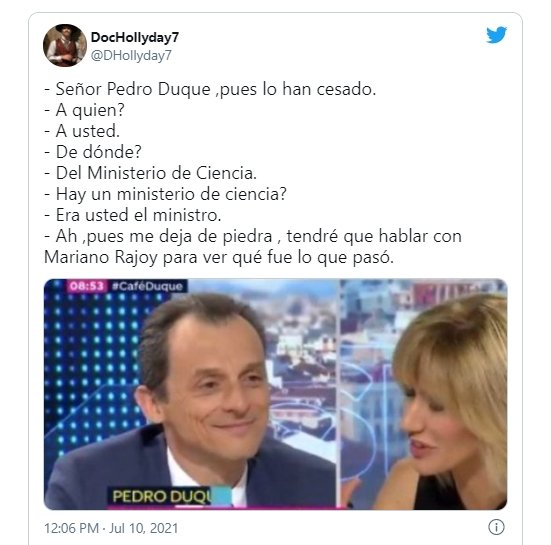The height and width of the screenshot is (545, 551).
Task: Click the Twitter bird logo
Action: click(497, 35)
